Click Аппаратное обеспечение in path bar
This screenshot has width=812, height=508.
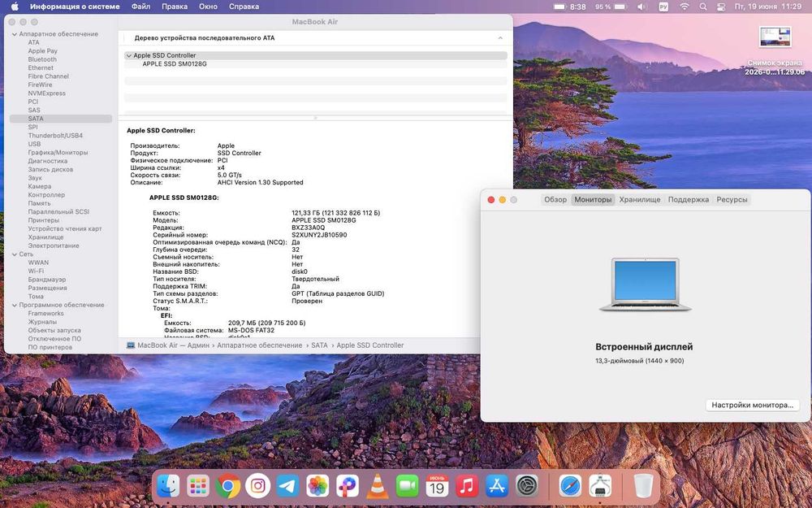[x=260, y=345]
